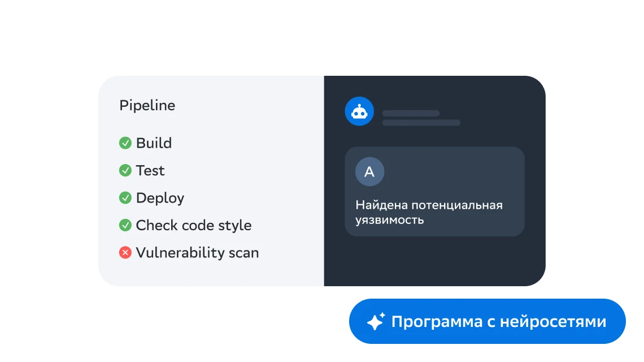Select the Test pipeline stage
The height and width of the screenshot is (362, 644).
150,170
